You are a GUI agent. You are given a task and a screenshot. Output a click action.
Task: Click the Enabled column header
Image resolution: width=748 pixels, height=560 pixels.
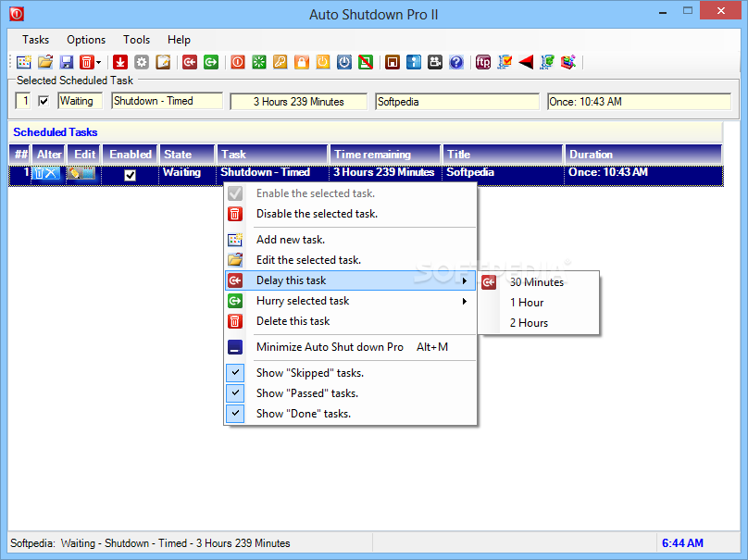[131, 155]
